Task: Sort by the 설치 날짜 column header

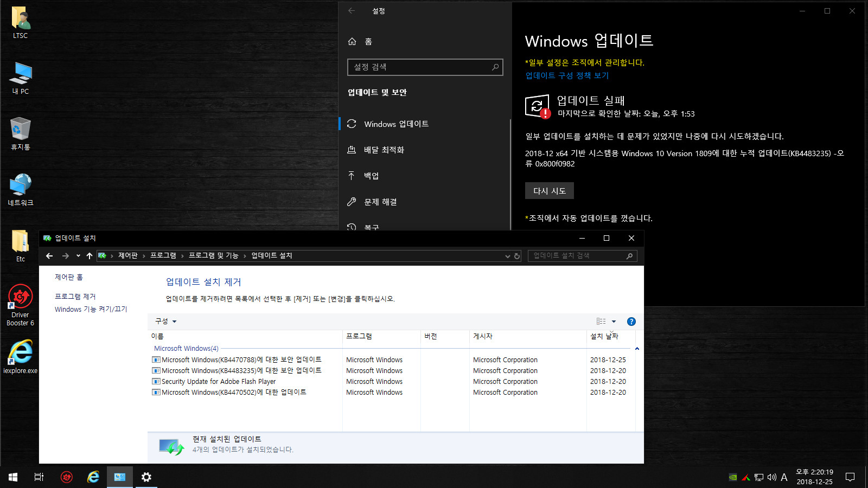Action: 610,336
